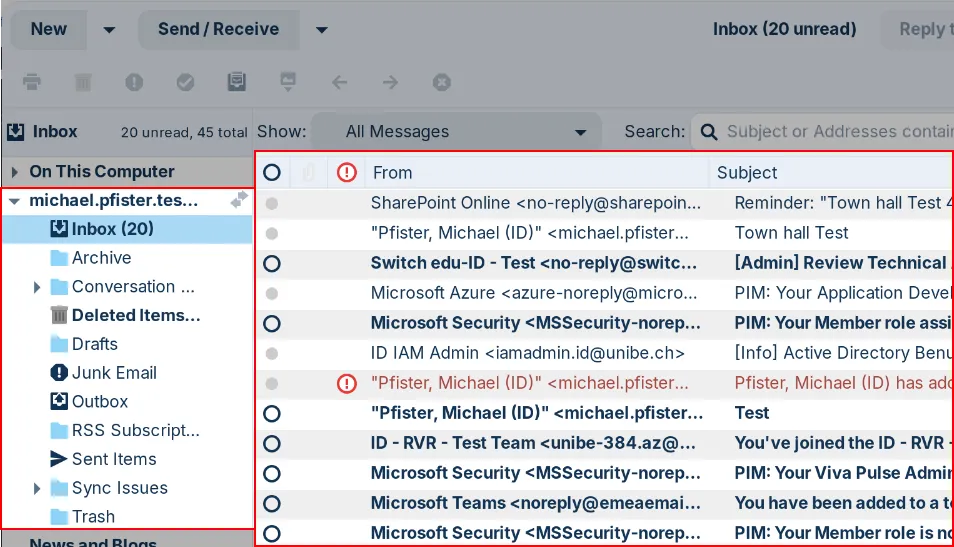Click the newspaper-style toolbar icon
Screen dimensions: 954x547
(237, 82)
